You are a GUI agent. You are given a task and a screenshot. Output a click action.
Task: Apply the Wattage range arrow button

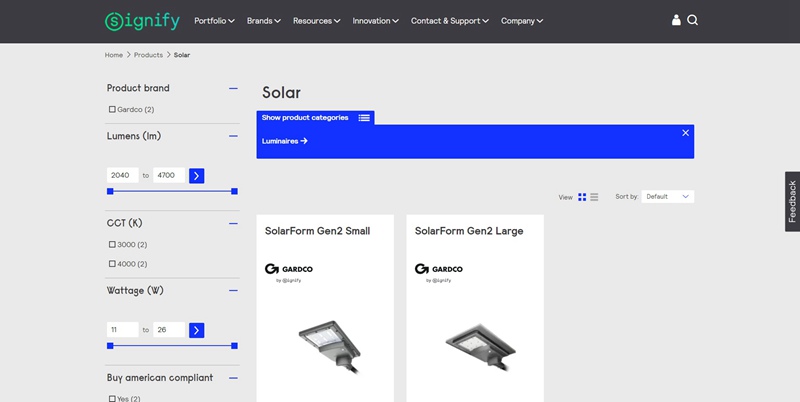[x=196, y=330]
